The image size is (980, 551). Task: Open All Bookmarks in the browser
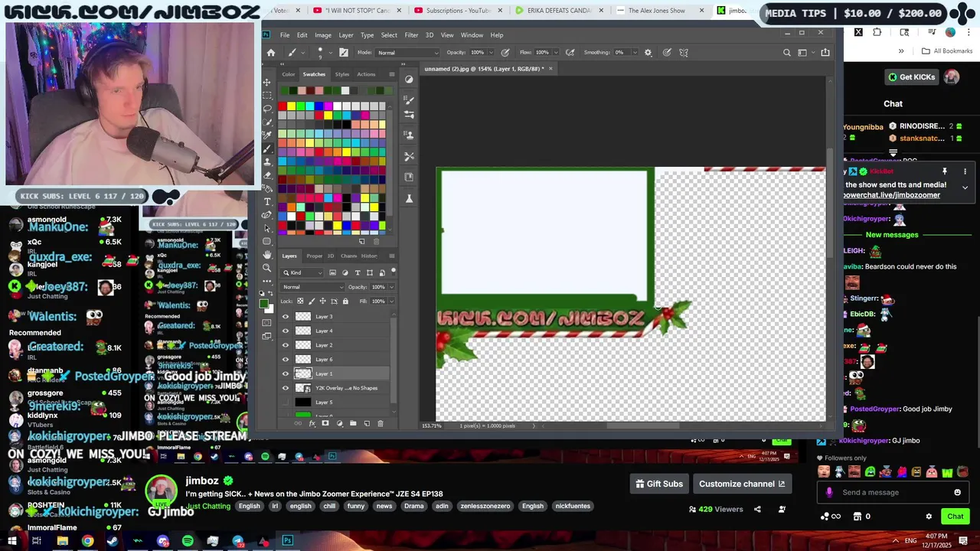(947, 51)
